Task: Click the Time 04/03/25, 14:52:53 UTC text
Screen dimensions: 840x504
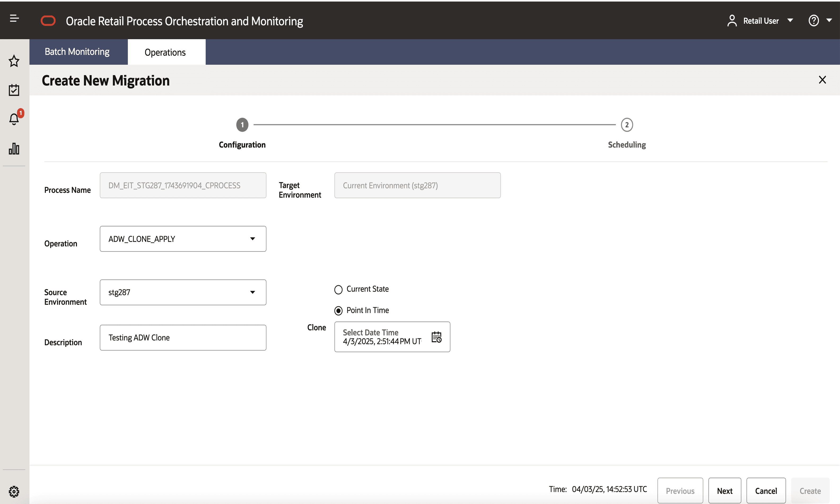Action: (598, 489)
